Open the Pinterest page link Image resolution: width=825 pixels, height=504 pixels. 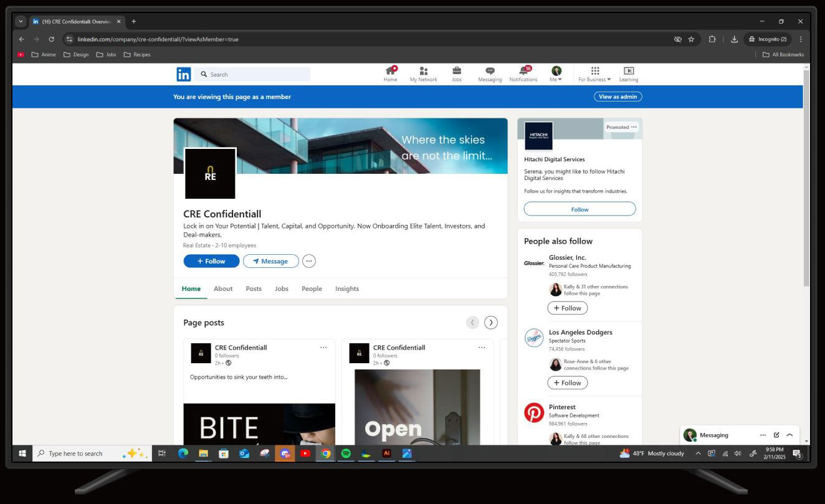tap(562, 407)
